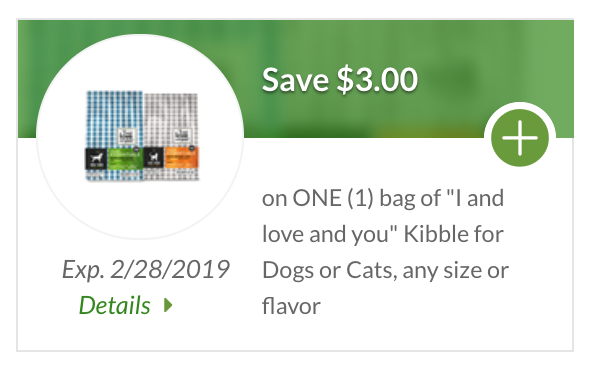
Task: Click the coupon description starting 'on ONE (1) bag'
Action: point(385,252)
